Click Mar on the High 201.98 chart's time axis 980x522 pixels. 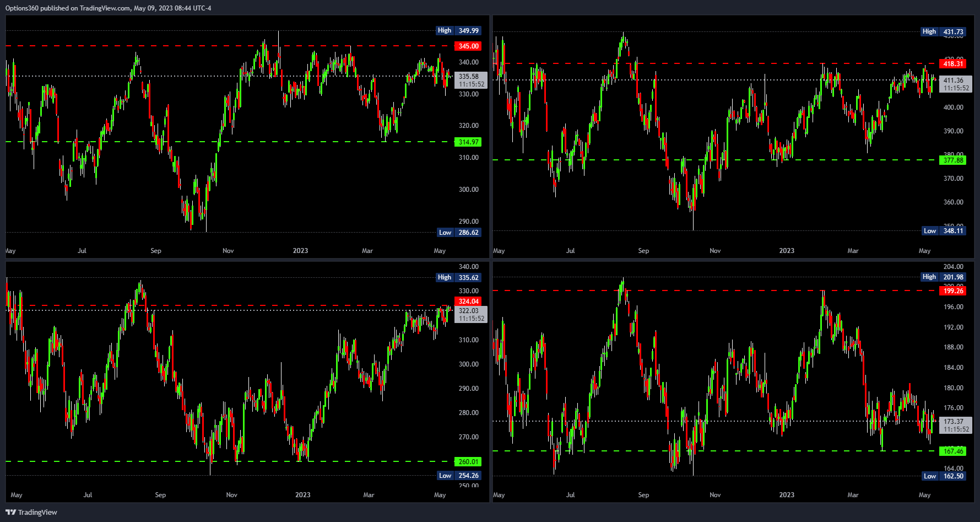[853, 495]
